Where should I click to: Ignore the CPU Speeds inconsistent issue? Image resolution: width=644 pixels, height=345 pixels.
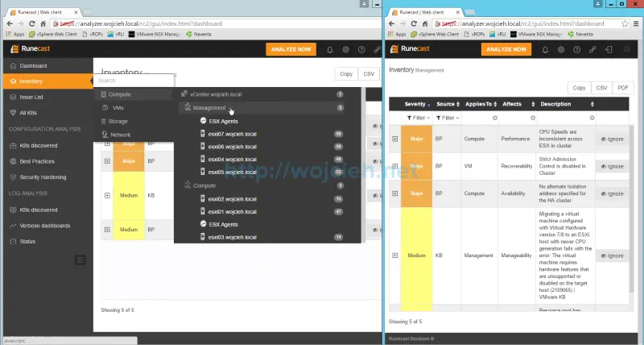point(612,139)
